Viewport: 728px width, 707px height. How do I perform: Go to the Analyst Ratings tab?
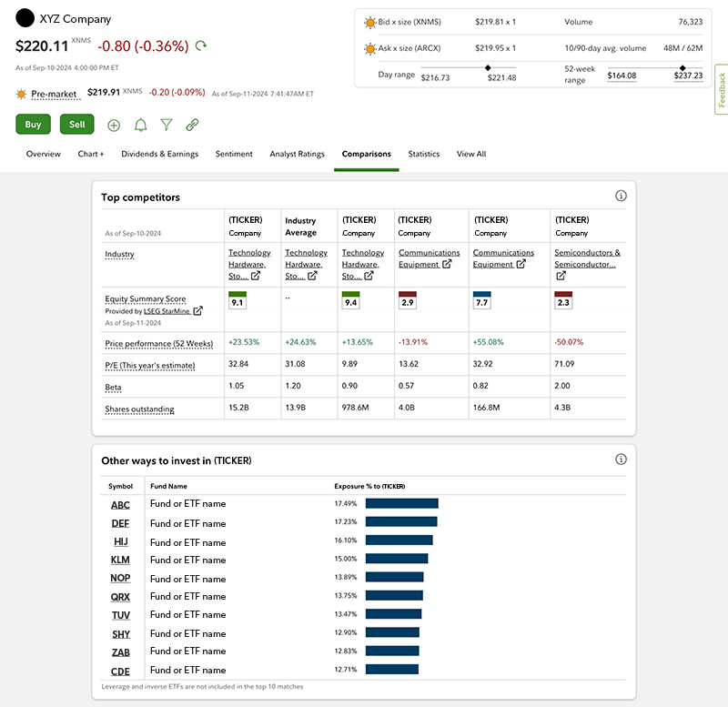point(297,154)
